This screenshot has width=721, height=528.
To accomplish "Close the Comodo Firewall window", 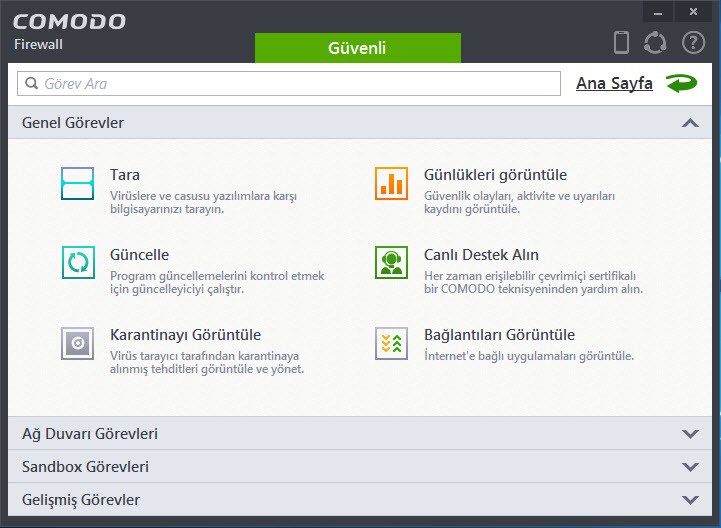I will (693, 12).
